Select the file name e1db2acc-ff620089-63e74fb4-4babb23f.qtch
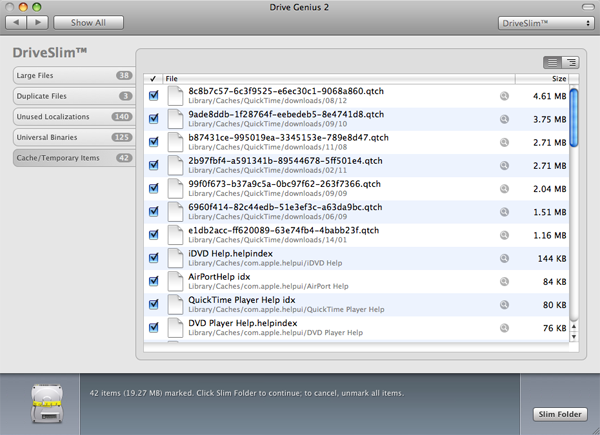This screenshot has width=600, height=435. point(284,231)
